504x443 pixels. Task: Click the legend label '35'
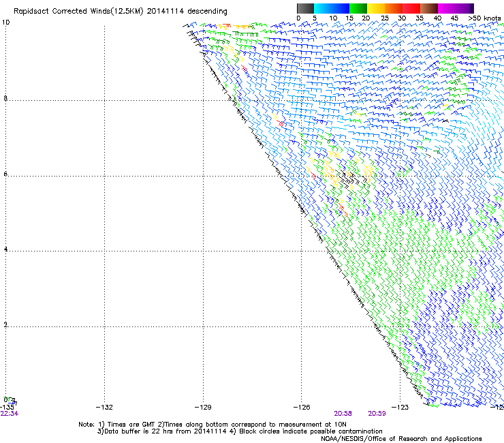[x=420, y=18]
